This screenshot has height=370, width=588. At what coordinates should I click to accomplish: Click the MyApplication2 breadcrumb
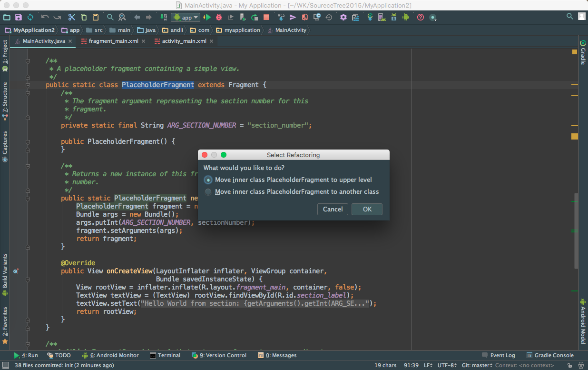(29, 30)
